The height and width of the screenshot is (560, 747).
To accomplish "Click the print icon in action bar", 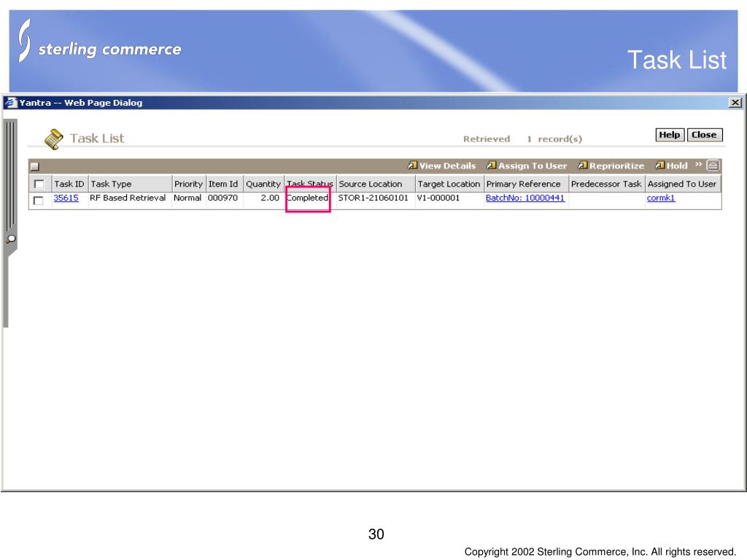I will click(713, 166).
